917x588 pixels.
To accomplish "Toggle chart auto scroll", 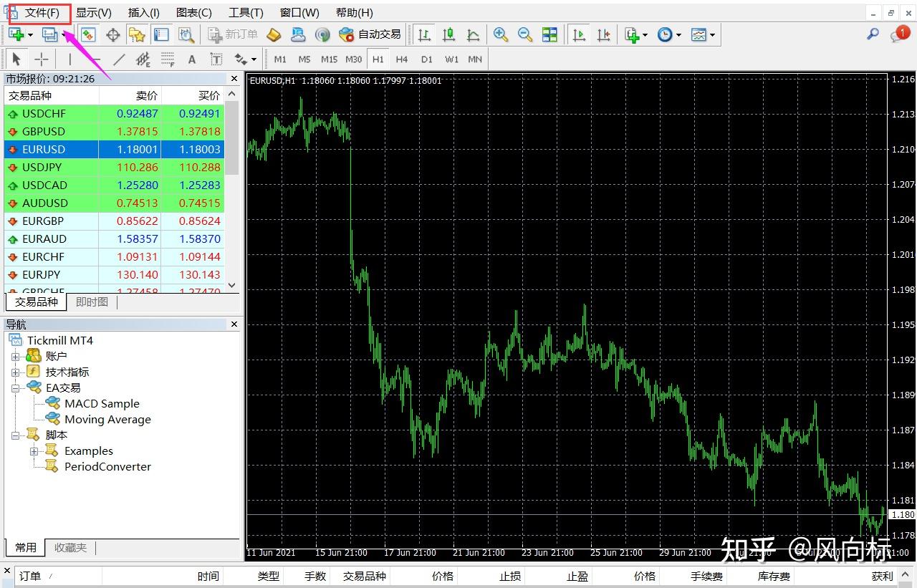I will click(579, 34).
